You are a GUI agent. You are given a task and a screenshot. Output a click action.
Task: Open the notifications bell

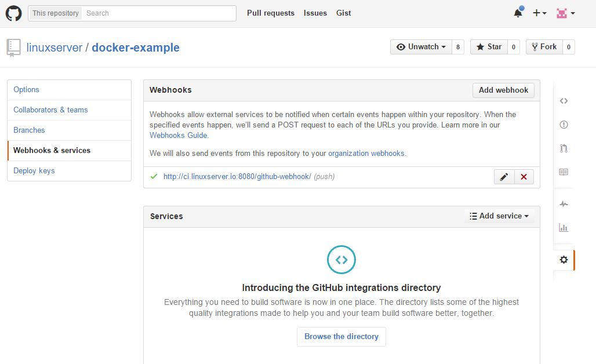[518, 13]
